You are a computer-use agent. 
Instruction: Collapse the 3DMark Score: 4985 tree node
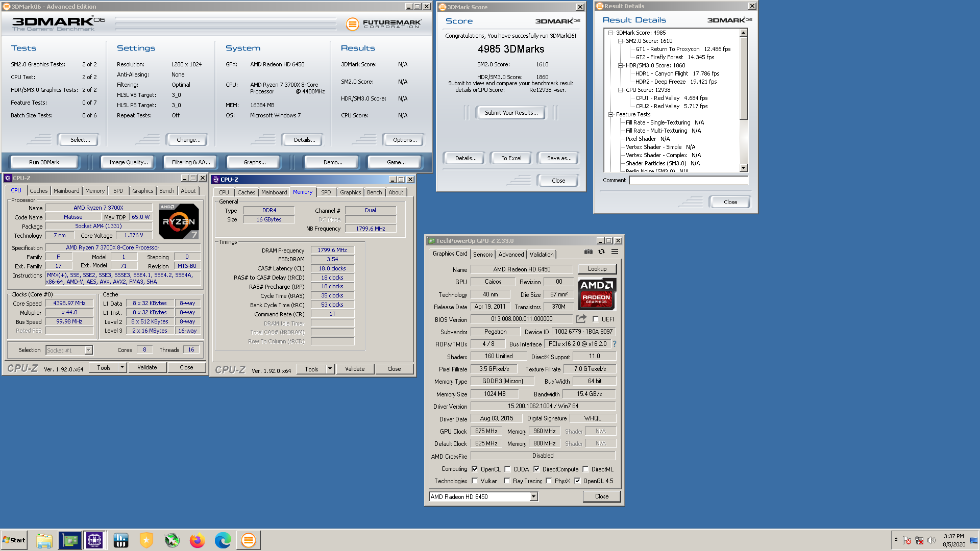click(x=610, y=33)
